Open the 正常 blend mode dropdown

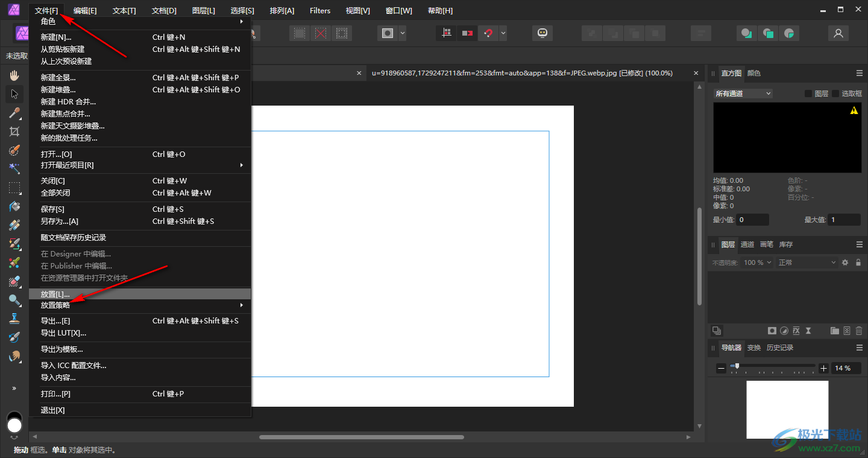click(807, 262)
